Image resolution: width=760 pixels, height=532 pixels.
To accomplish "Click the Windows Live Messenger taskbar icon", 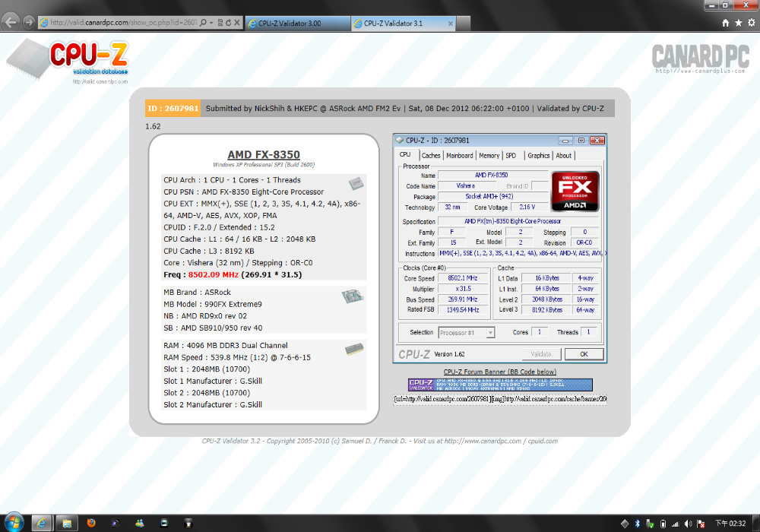I will 140,523.
